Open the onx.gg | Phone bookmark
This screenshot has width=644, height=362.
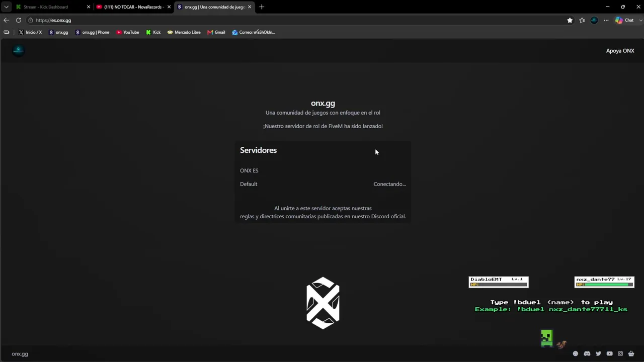coord(92,32)
